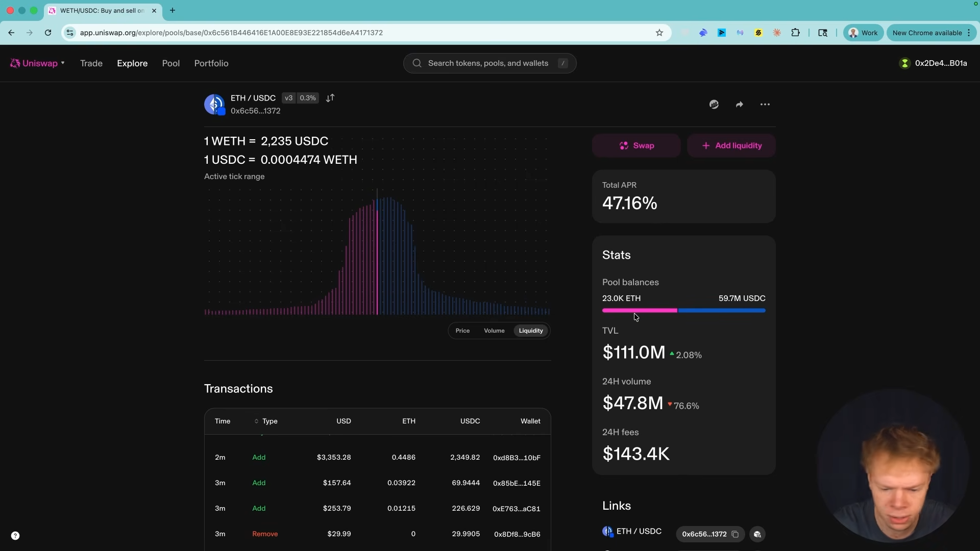
Task: Click the v3 protocol version badge
Action: [x=289, y=98]
